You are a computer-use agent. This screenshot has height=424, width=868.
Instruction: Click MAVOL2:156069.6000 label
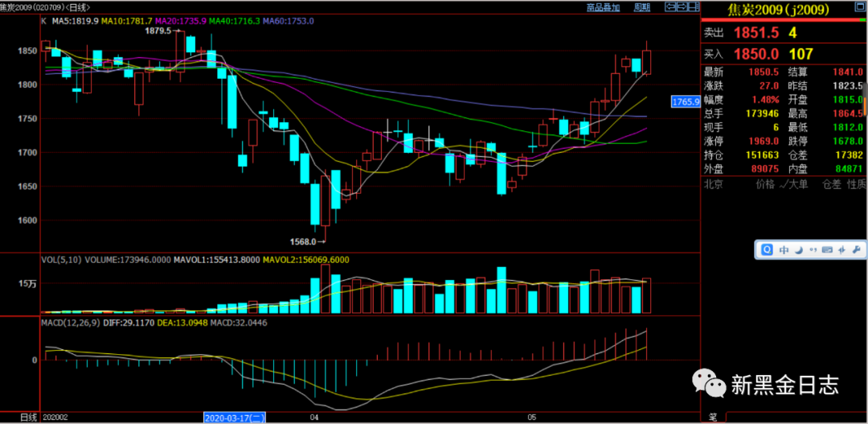pos(305,259)
